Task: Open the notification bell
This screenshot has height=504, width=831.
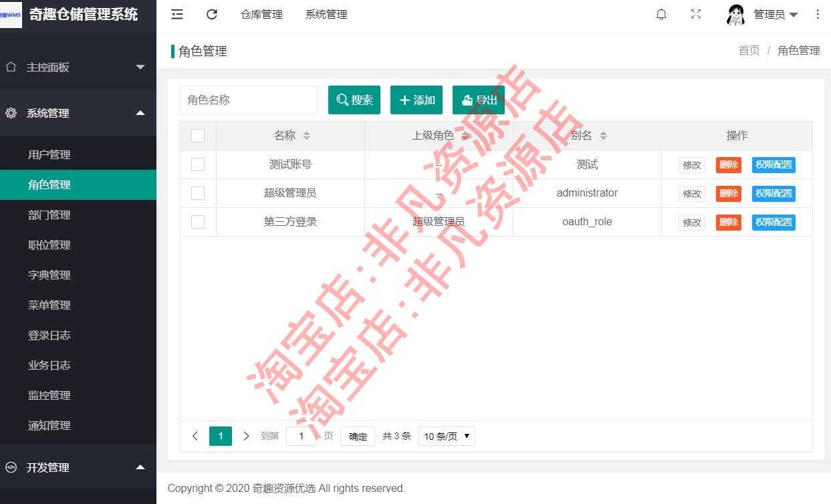Action: (x=661, y=13)
